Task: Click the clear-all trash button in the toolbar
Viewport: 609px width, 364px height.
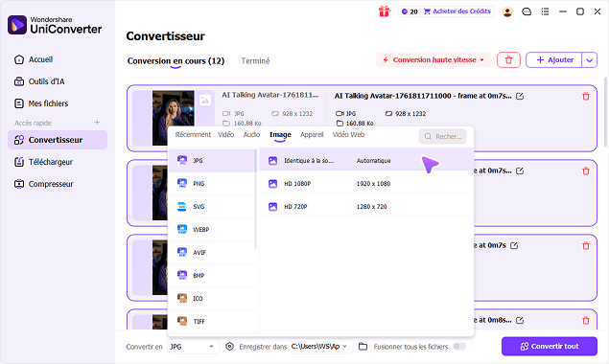Action: point(508,60)
